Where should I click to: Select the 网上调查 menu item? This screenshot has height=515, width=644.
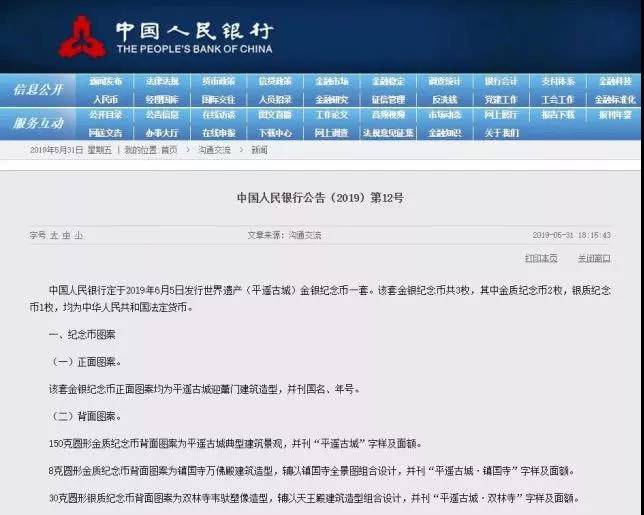tap(331, 133)
